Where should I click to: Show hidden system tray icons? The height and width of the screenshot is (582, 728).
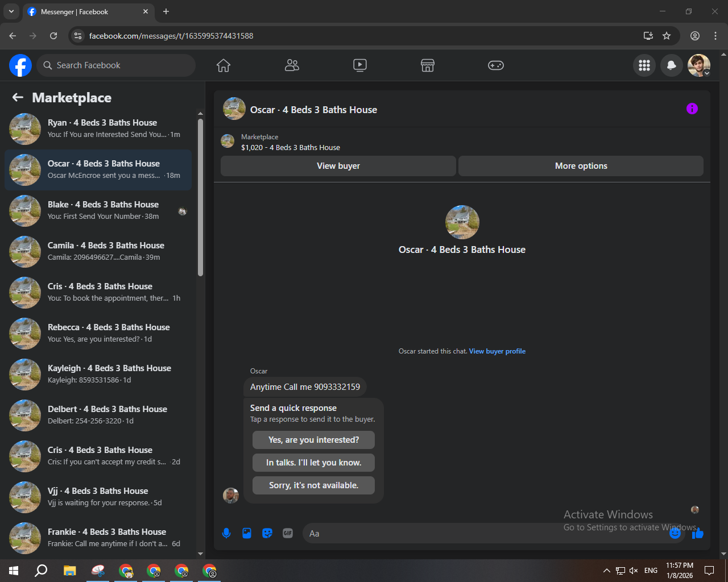606,571
